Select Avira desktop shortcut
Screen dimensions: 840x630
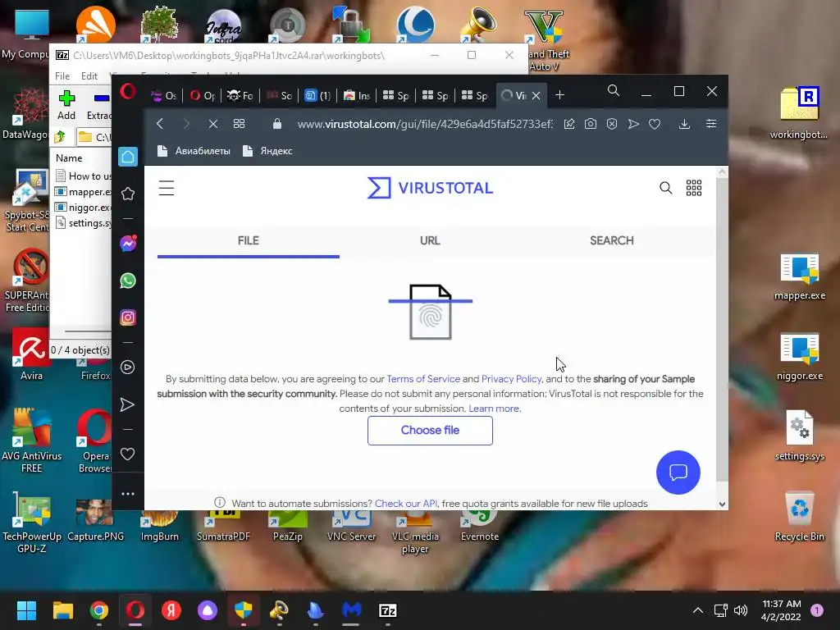32,354
